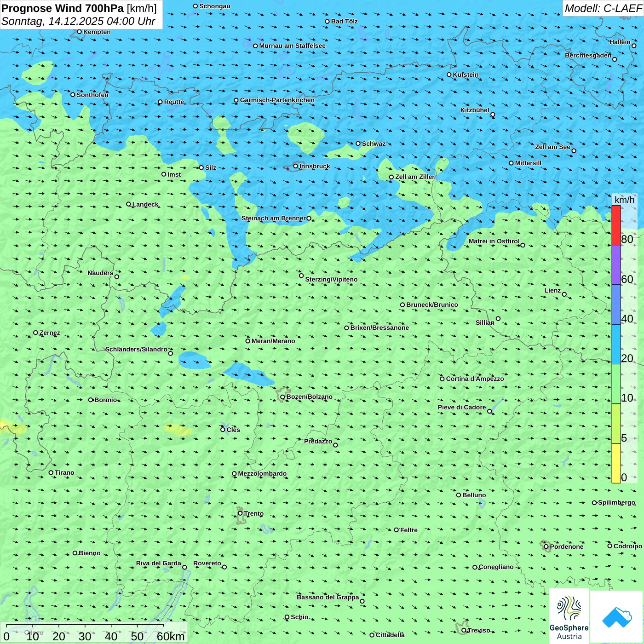Click the Landeck city marker dot

coord(128,204)
